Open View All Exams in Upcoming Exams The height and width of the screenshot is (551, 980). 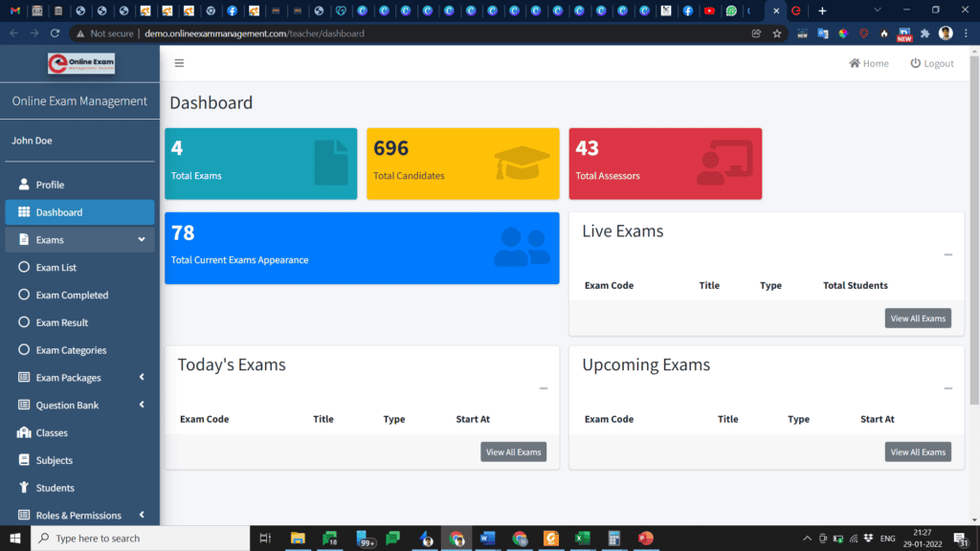(918, 452)
